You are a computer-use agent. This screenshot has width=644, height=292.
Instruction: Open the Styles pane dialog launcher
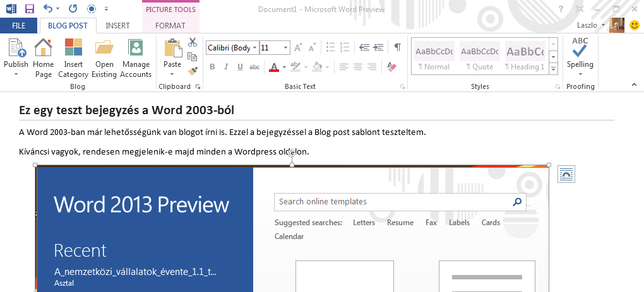pos(558,86)
